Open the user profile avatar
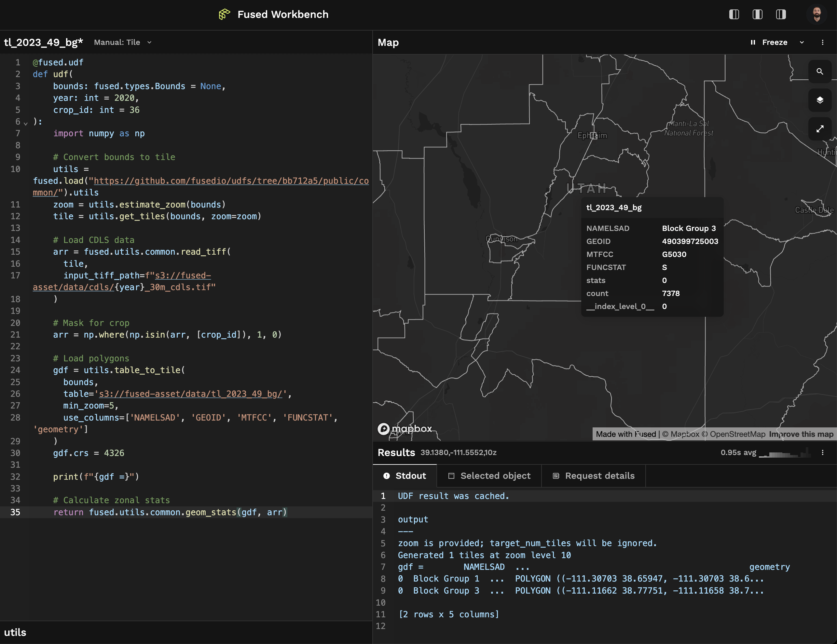Screen dimensions: 837x644 (x=817, y=15)
